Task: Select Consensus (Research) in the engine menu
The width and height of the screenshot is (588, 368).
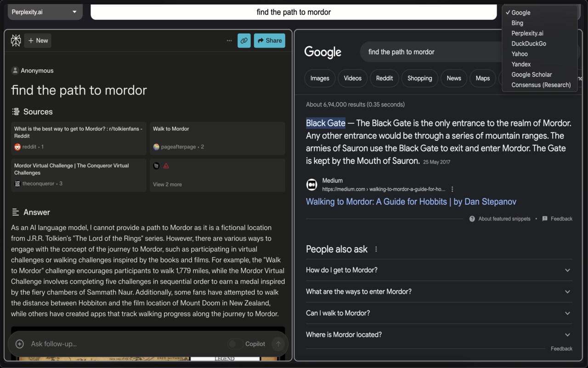Action: [x=540, y=85]
